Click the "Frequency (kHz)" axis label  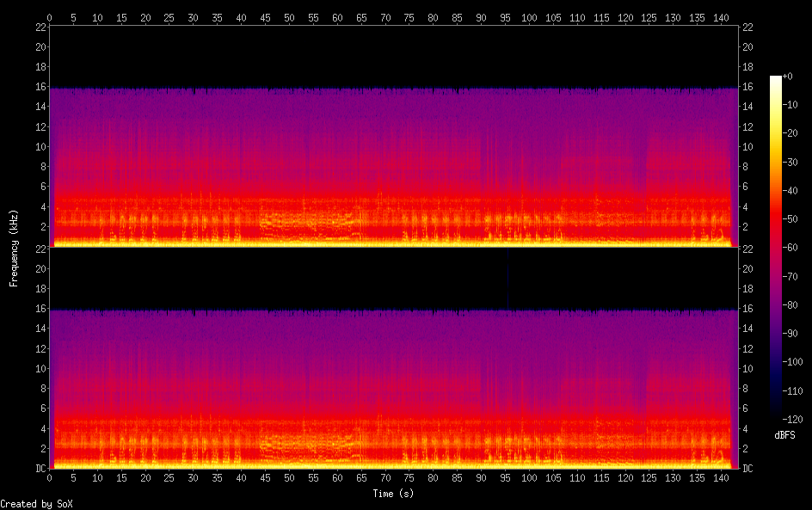coord(14,247)
